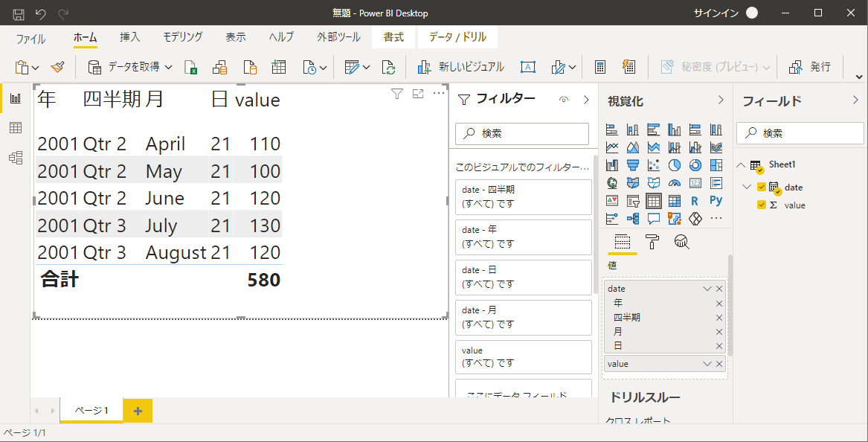Select the decomposition tree visual

pyautogui.click(x=633, y=218)
